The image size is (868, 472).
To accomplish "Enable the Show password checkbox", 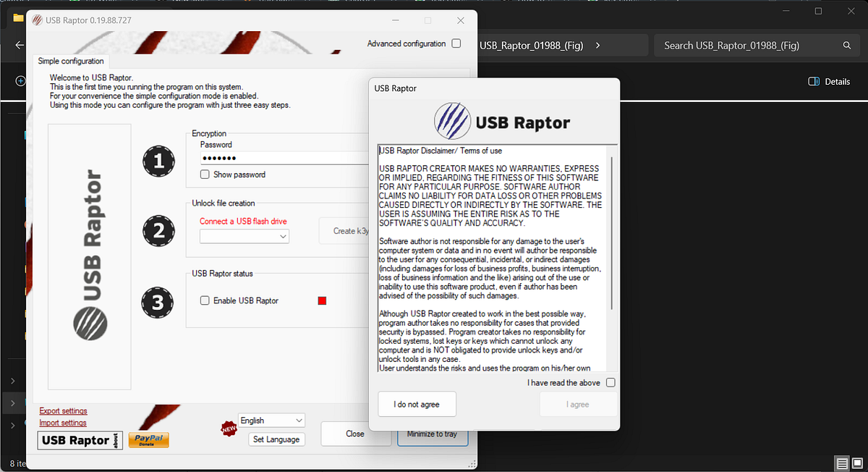I will tap(204, 174).
